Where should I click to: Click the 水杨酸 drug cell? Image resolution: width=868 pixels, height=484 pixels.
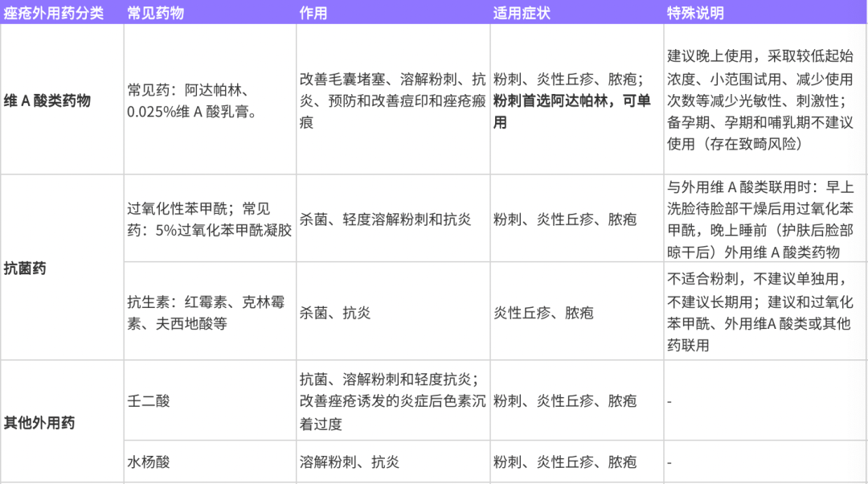pos(149,462)
